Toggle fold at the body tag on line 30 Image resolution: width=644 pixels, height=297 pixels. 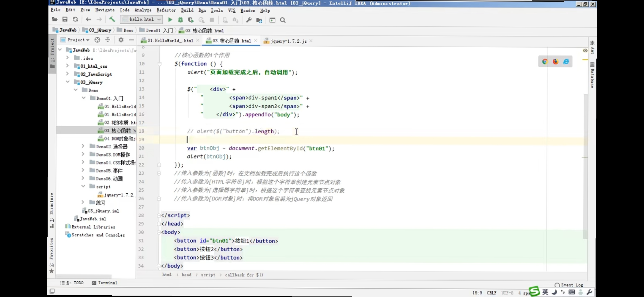click(x=159, y=232)
